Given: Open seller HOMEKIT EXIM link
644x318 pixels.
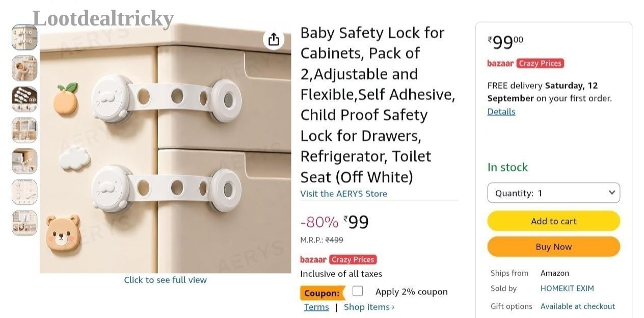Looking at the screenshot, I should 567,288.
